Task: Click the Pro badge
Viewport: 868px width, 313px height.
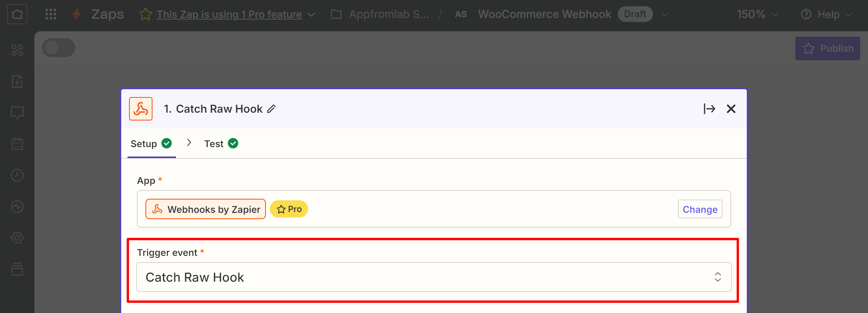Action: [x=289, y=209]
